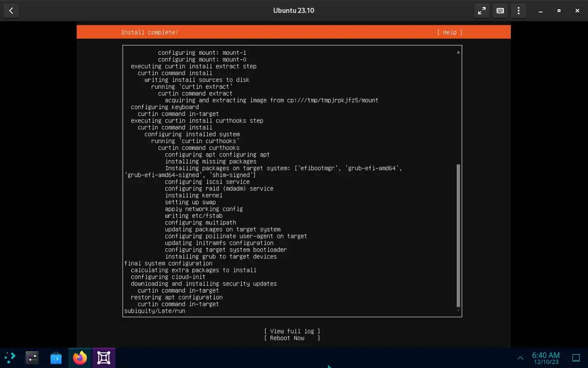
Task: Select View full log
Action: (292, 331)
